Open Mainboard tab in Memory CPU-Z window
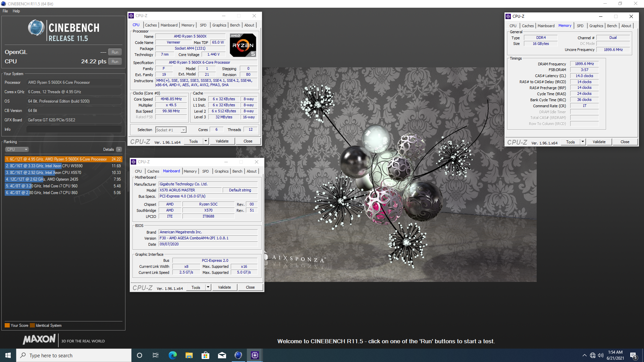644x362 pixels. [546, 26]
